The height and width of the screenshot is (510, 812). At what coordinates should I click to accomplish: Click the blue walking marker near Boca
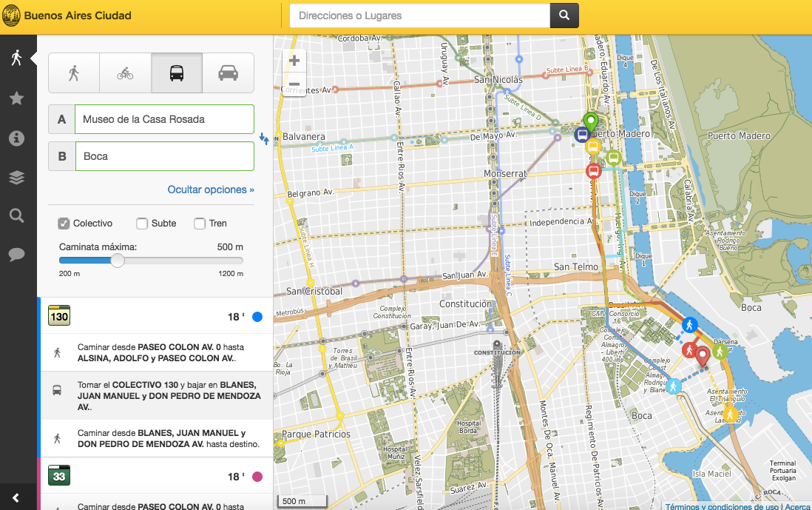689,325
